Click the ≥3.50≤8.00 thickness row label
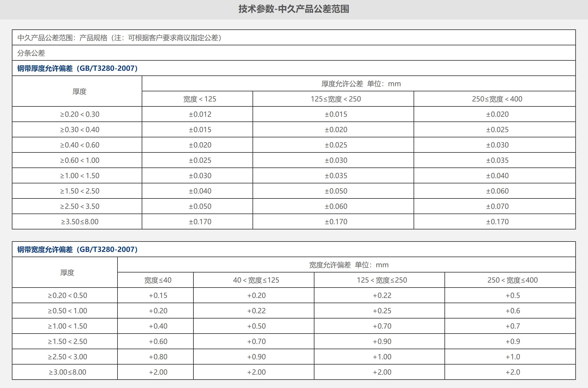588x388 pixels. pyautogui.click(x=80, y=222)
